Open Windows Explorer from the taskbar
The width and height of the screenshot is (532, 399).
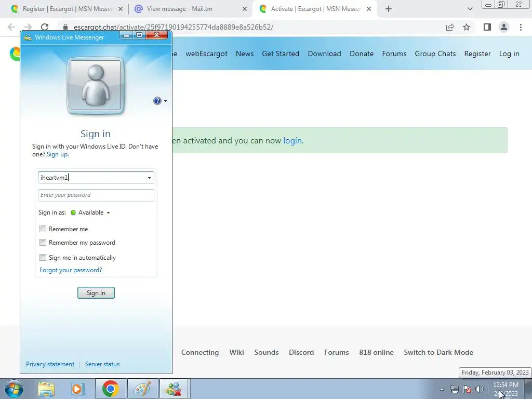click(x=46, y=389)
